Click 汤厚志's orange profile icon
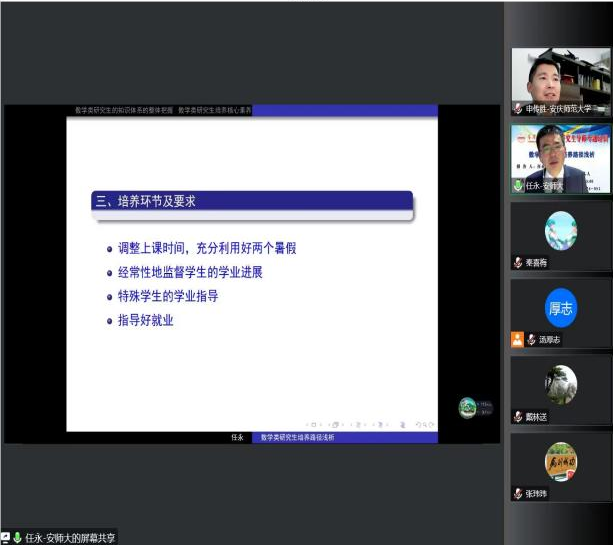The width and height of the screenshot is (613, 545). point(517,340)
